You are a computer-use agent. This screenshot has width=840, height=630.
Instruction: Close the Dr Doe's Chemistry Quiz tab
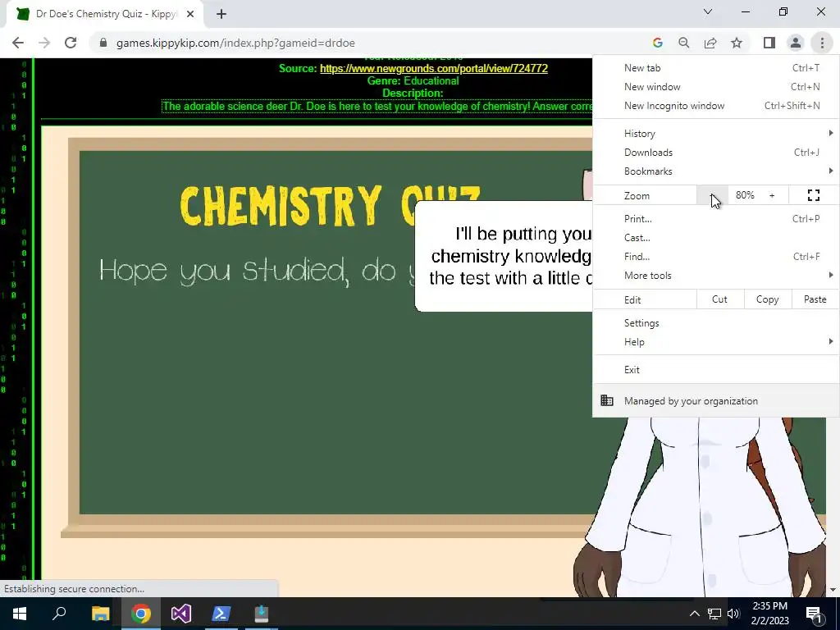pyautogui.click(x=190, y=14)
